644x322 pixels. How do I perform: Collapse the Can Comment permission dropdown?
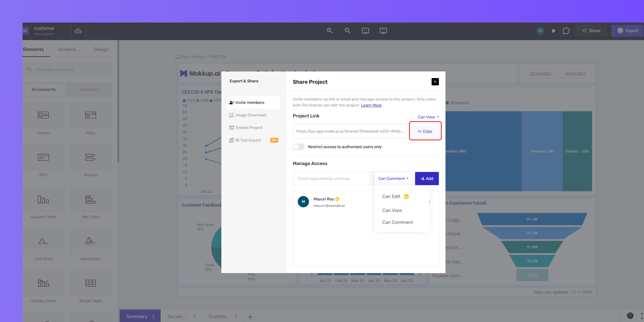(x=393, y=179)
